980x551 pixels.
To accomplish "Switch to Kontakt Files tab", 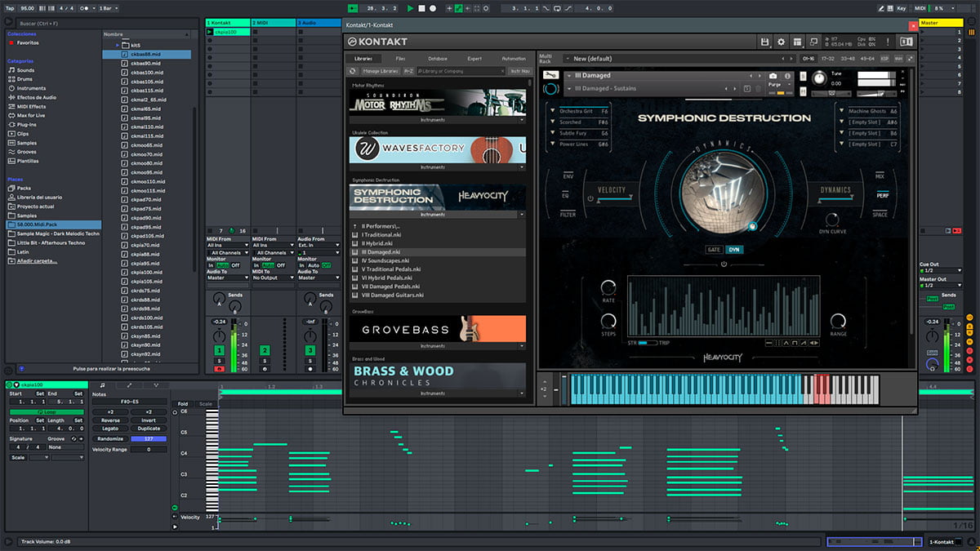I will [x=400, y=59].
